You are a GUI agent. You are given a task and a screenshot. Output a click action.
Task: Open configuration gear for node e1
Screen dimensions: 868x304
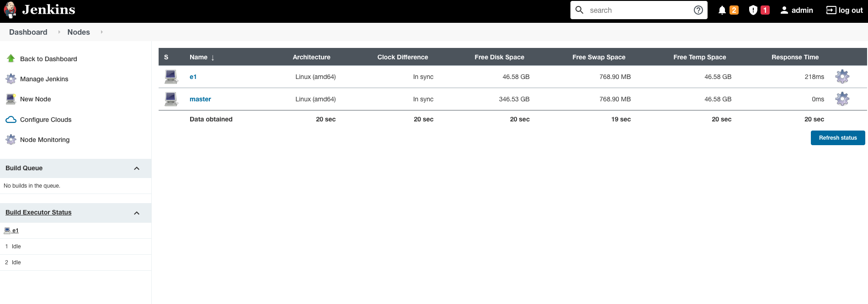coord(842,77)
